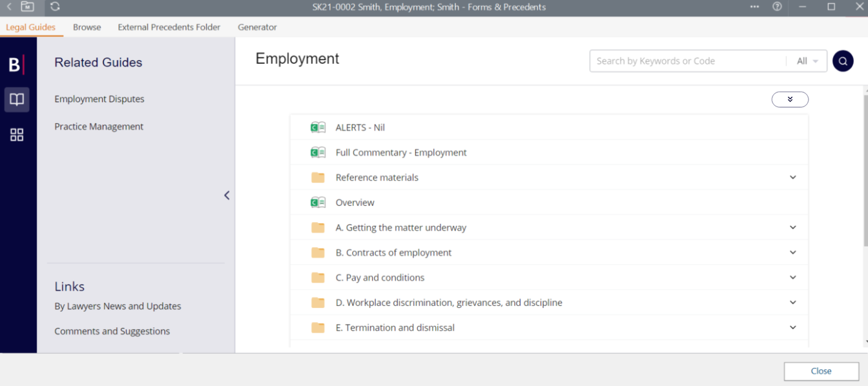Open the grid view icon in sidebar

(17, 134)
